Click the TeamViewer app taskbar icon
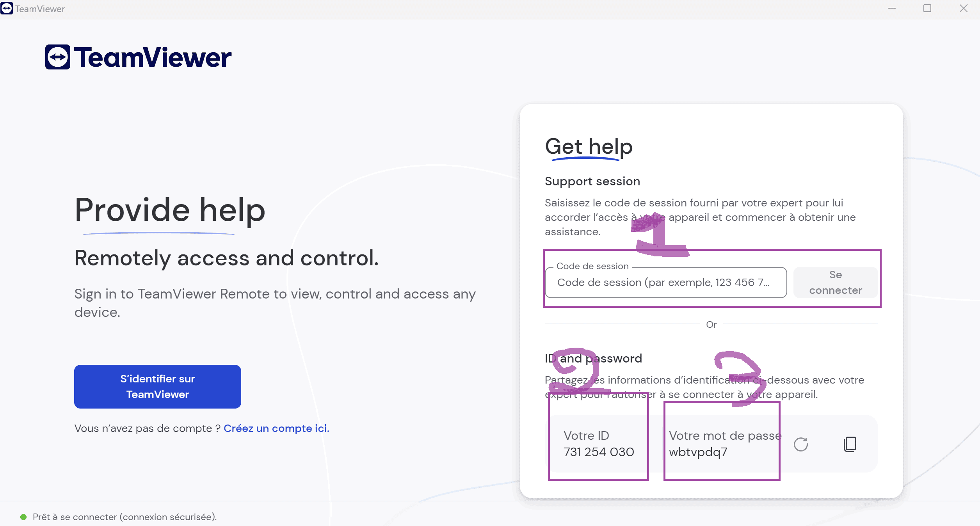Screen dimensions: 980x526 tap(7, 8)
